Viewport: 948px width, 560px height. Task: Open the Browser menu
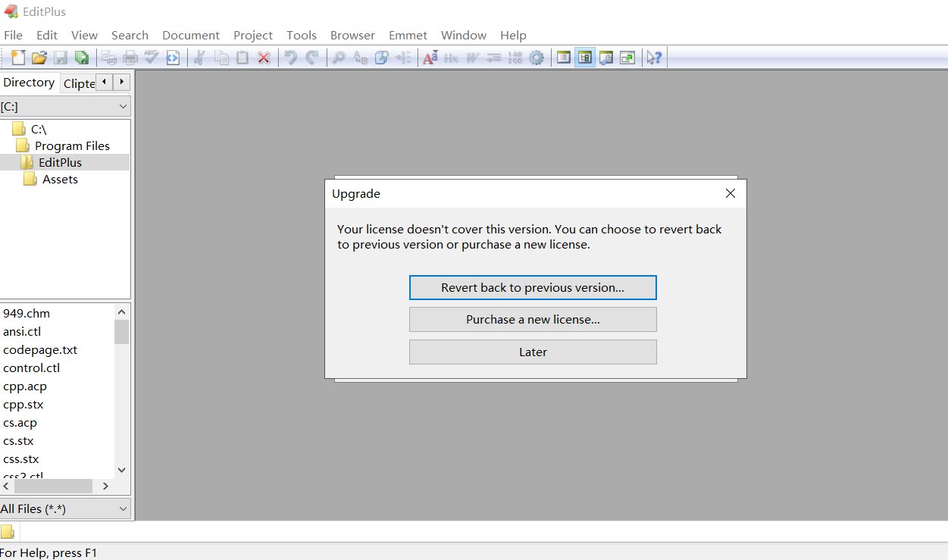click(352, 35)
